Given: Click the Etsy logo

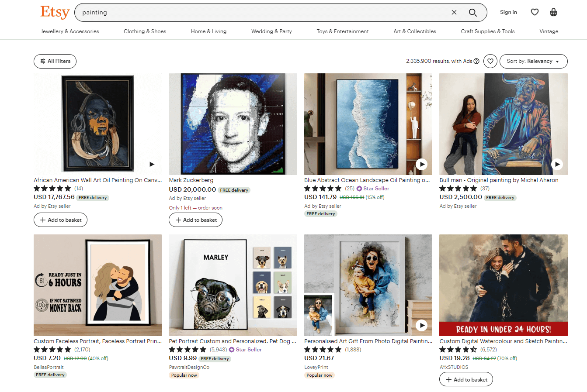Looking at the screenshot, I should click(x=55, y=12).
